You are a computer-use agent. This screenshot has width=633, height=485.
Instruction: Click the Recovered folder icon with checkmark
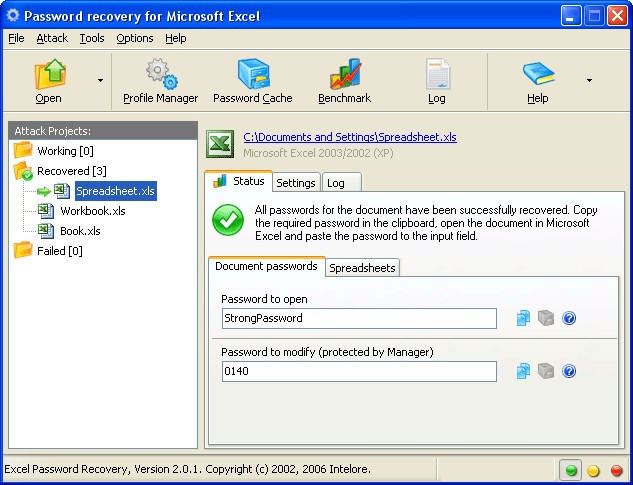pos(23,171)
